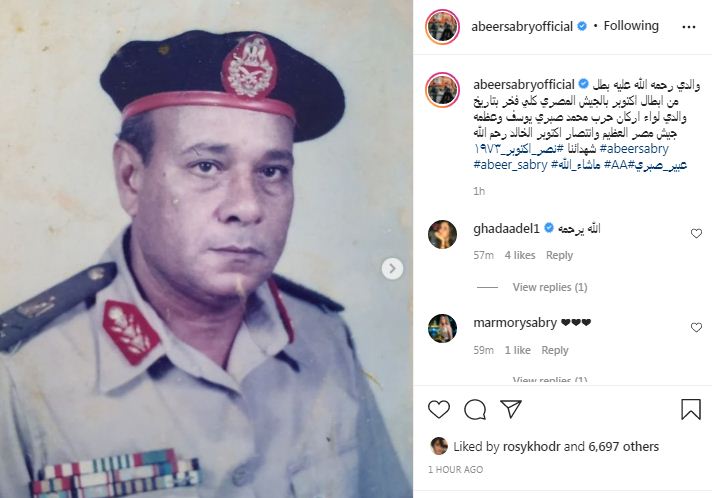Go to next photo with carousel arrow
Viewport: 712px width, 498px height.
coord(392,269)
